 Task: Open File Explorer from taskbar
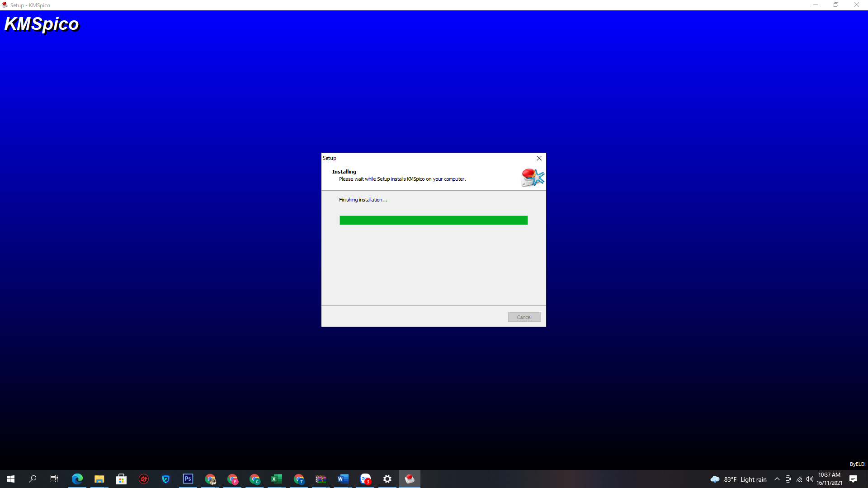point(99,479)
